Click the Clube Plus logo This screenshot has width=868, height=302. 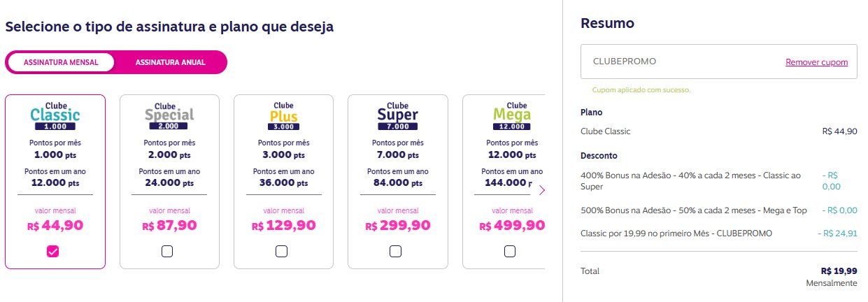[x=283, y=116]
